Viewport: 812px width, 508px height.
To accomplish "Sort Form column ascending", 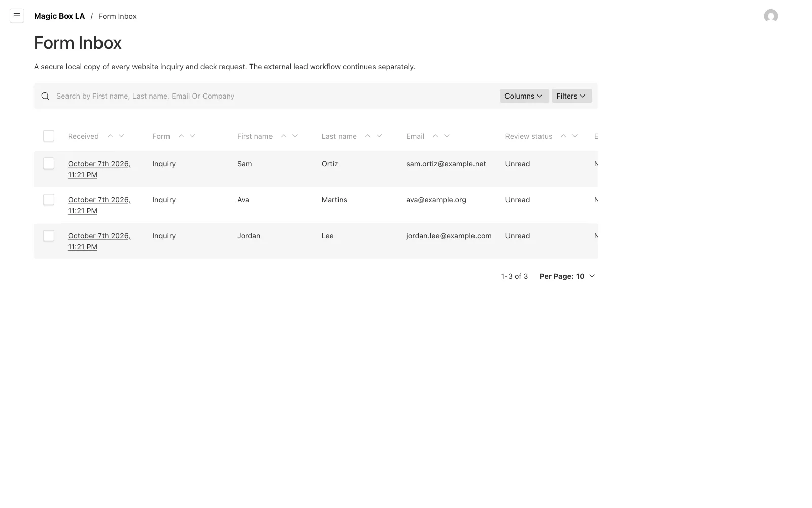I will [x=181, y=136].
